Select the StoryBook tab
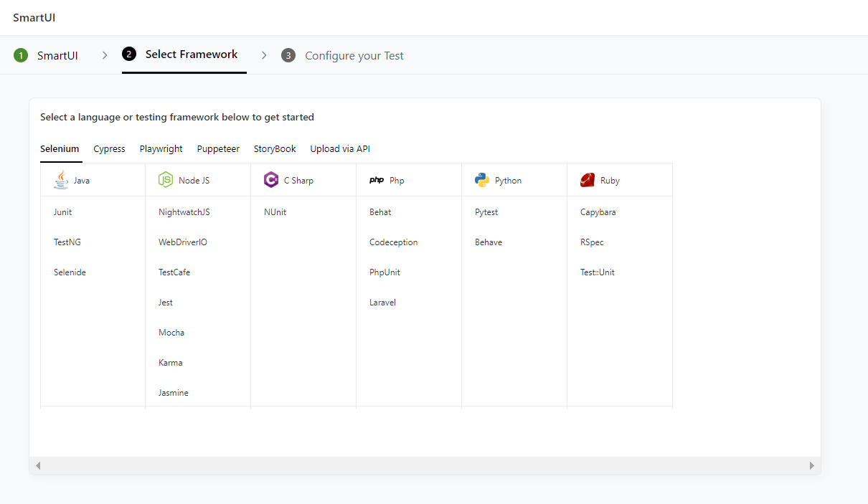868x504 pixels. point(275,149)
